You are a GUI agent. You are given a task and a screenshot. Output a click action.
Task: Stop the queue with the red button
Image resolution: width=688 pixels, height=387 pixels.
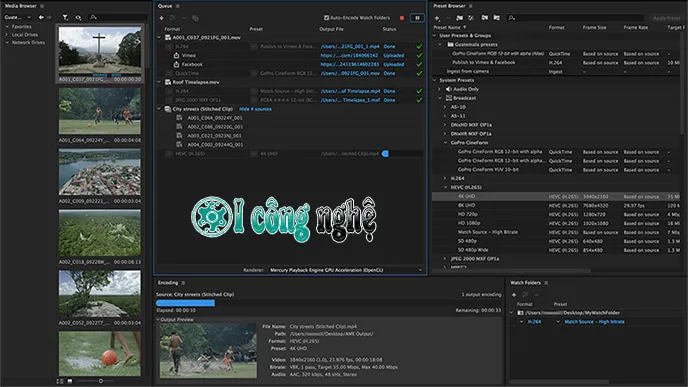[x=401, y=18]
